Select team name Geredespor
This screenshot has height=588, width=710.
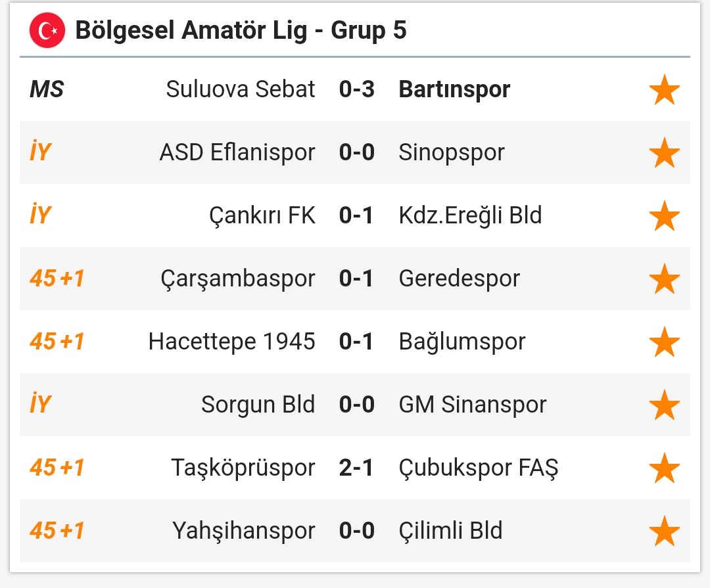[459, 279]
